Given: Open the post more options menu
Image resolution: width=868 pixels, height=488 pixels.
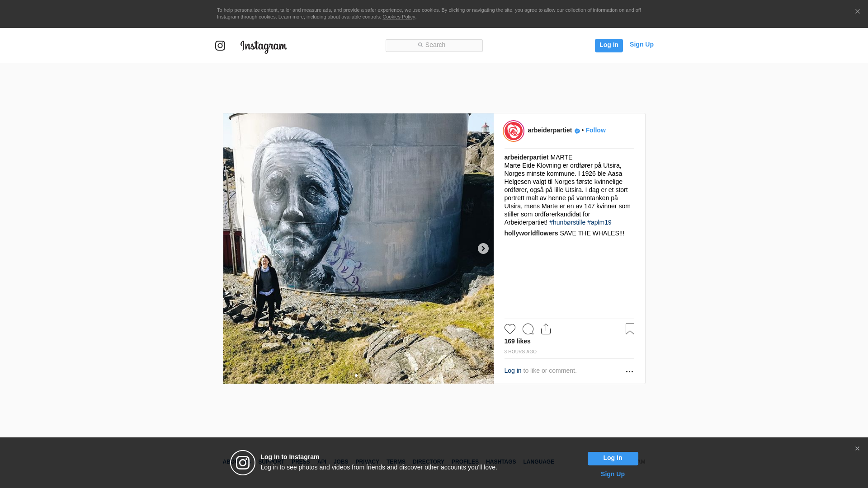Looking at the screenshot, I should coord(629,371).
